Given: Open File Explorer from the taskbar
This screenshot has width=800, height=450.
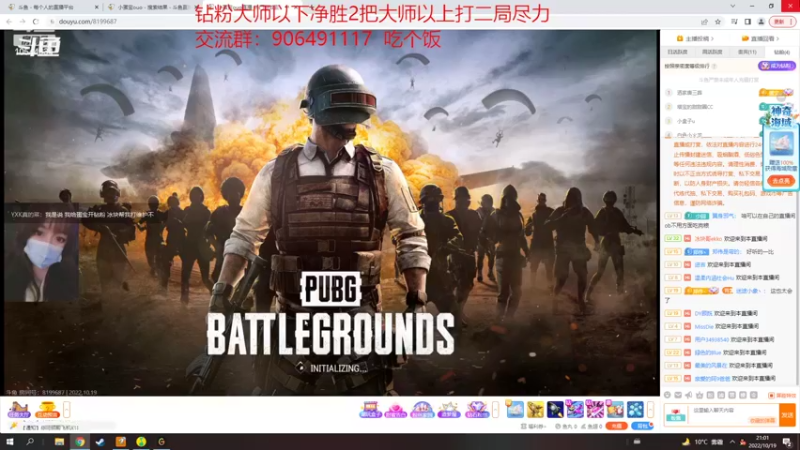Looking at the screenshot, I should pos(59,442).
